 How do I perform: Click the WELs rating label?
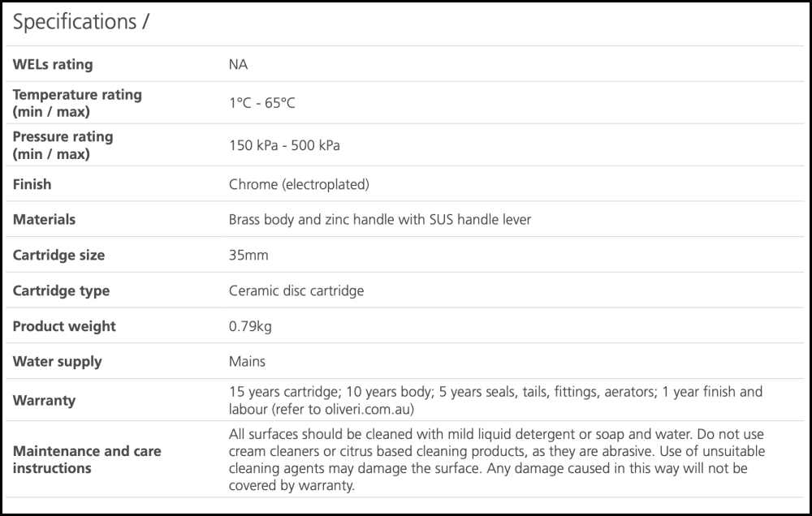point(53,64)
